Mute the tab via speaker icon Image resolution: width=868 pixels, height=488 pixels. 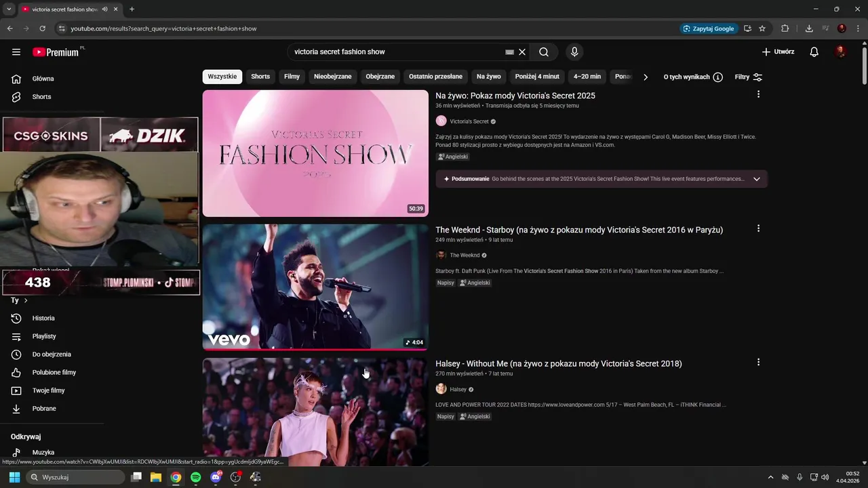pos(105,9)
